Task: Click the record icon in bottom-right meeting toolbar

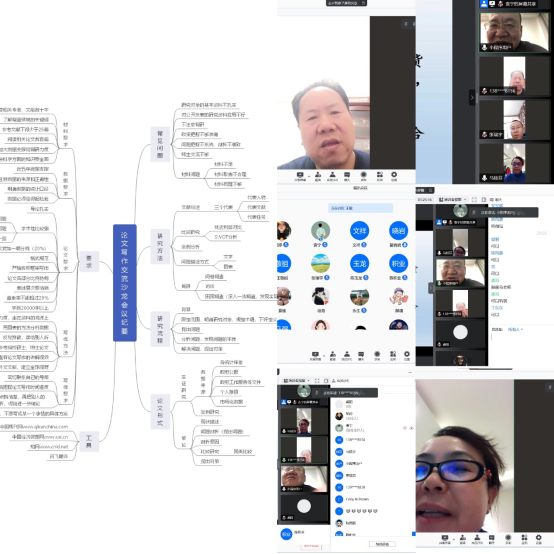Action: tap(508, 537)
